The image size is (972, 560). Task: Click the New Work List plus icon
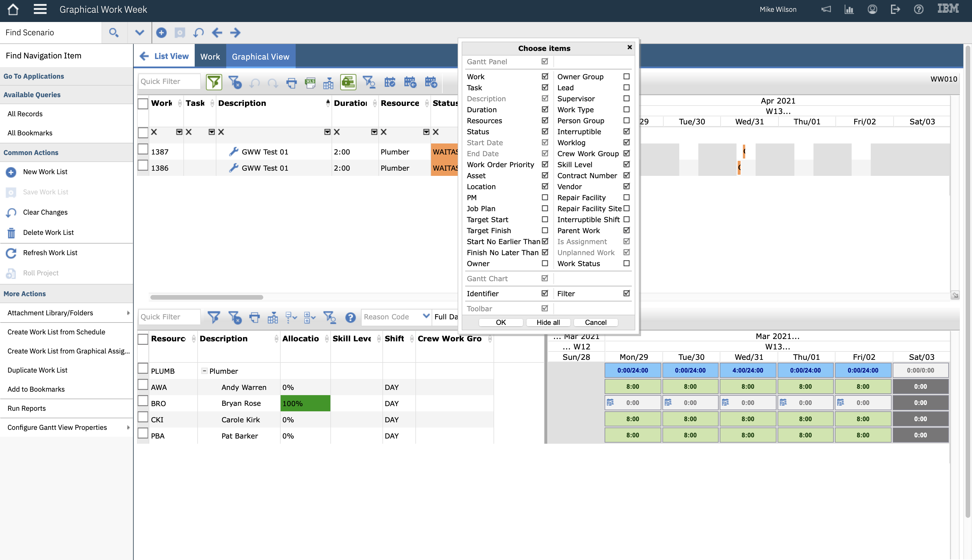tap(11, 172)
